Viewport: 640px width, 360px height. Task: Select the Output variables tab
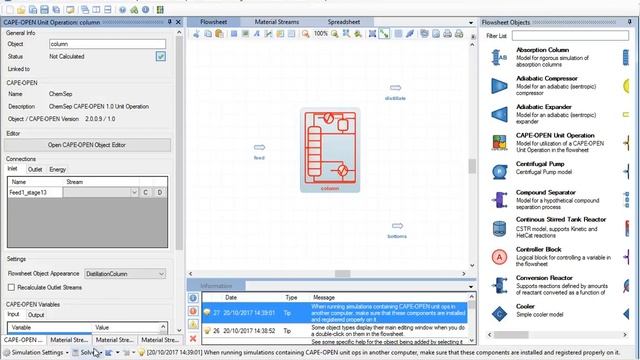click(36, 315)
